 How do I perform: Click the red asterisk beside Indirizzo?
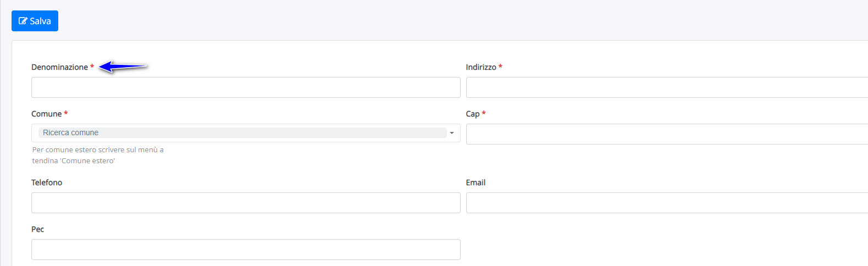pos(500,66)
